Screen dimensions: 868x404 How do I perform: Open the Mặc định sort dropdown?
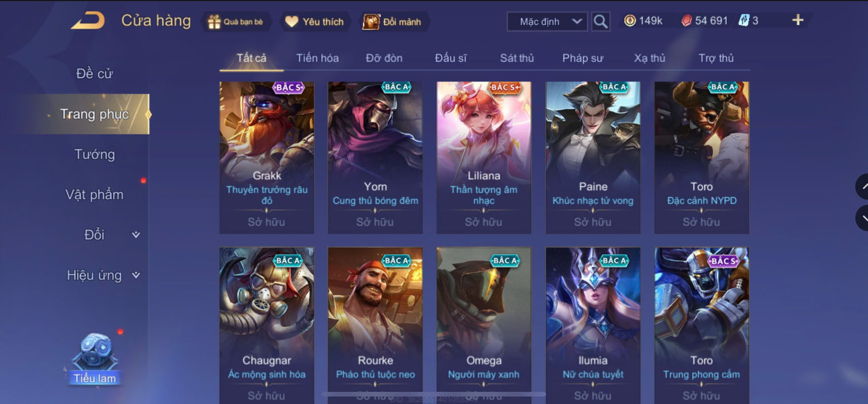[x=547, y=21]
